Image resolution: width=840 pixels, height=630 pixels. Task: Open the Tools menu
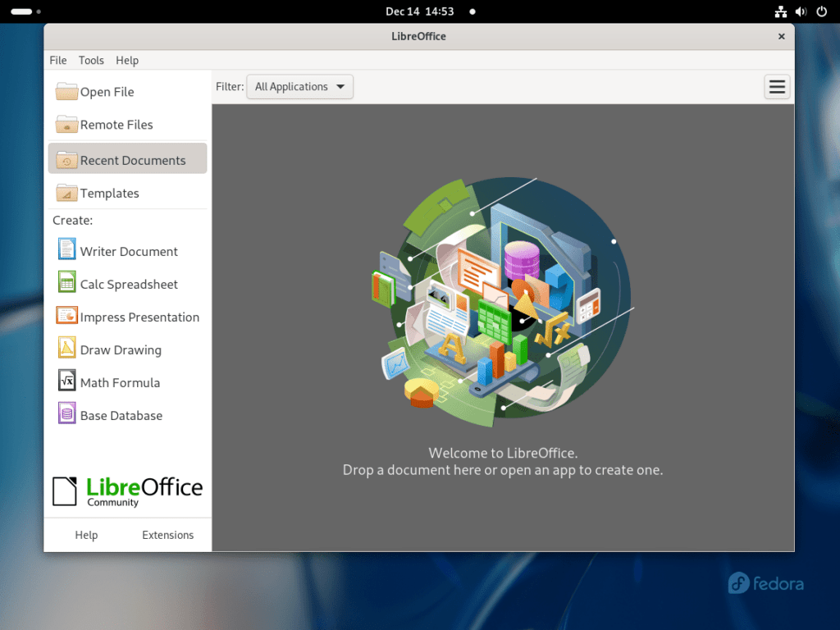(91, 60)
